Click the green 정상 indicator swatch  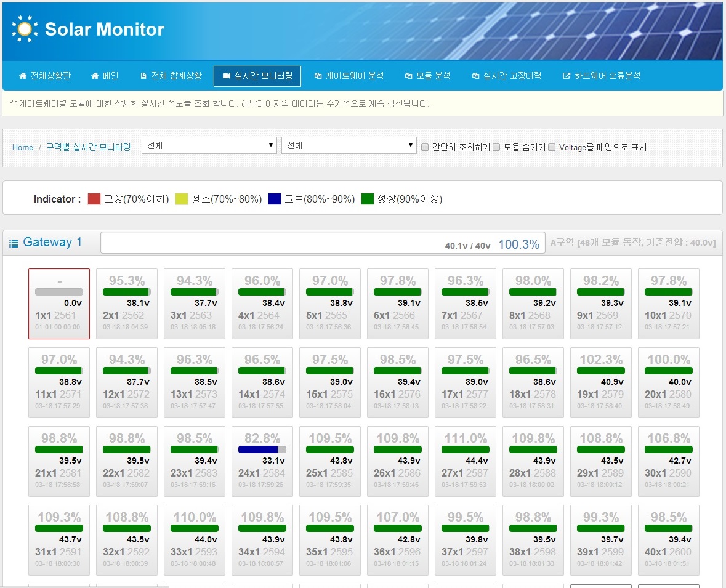pos(368,199)
